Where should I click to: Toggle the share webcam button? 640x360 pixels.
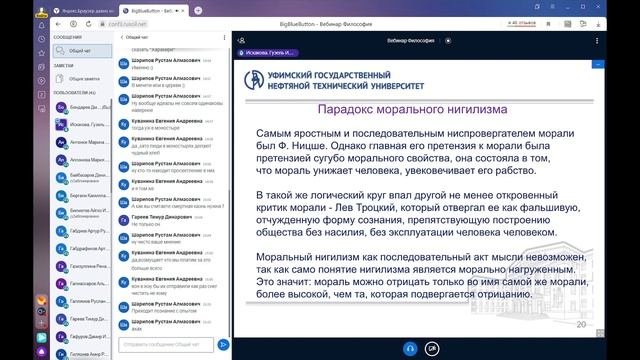point(432,349)
